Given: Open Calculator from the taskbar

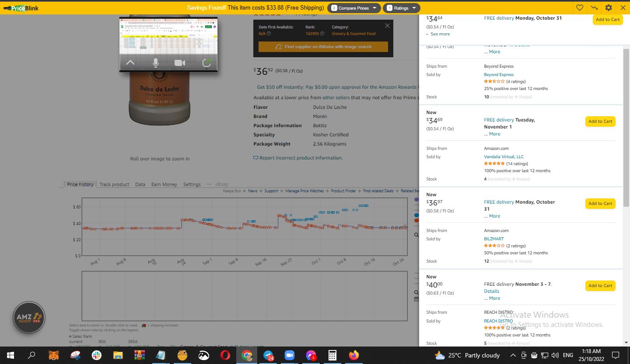Looking at the screenshot, I should (332, 355).
